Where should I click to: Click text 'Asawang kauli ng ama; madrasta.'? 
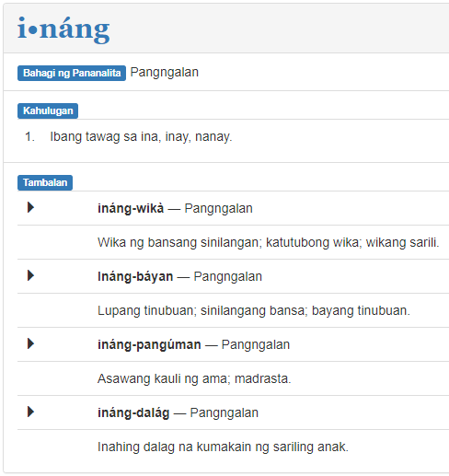tap(194, 378)
